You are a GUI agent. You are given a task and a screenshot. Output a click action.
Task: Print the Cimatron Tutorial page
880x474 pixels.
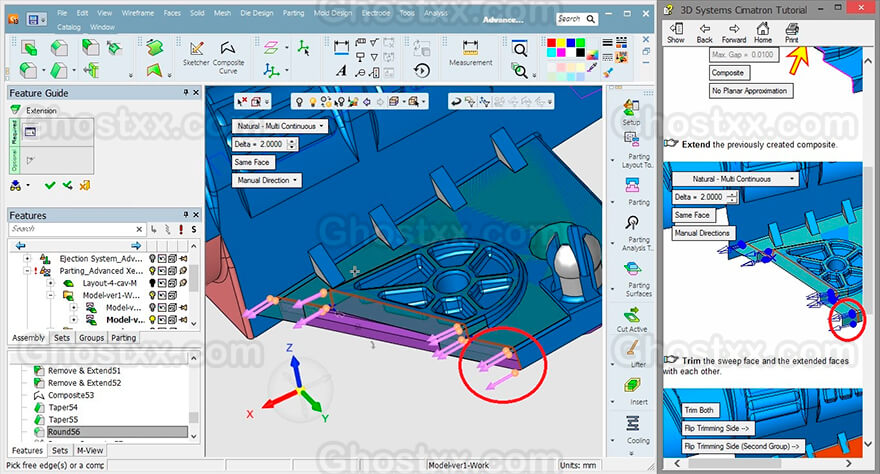pyautogui.click(x=792, y=33)
